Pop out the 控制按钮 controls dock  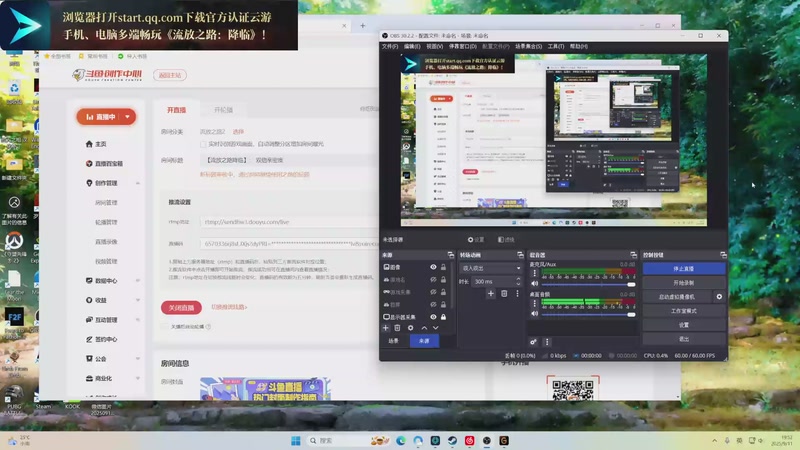(x=723, y=255)
